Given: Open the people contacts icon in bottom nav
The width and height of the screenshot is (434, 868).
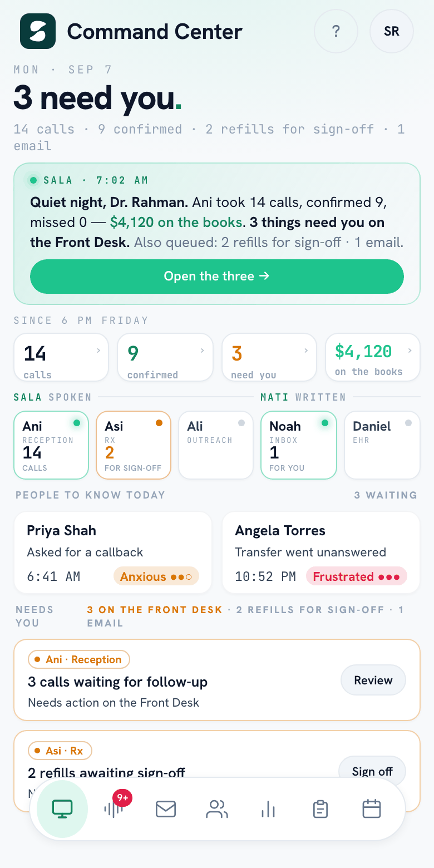Looking at the screenshot, I should pos(217,808).
